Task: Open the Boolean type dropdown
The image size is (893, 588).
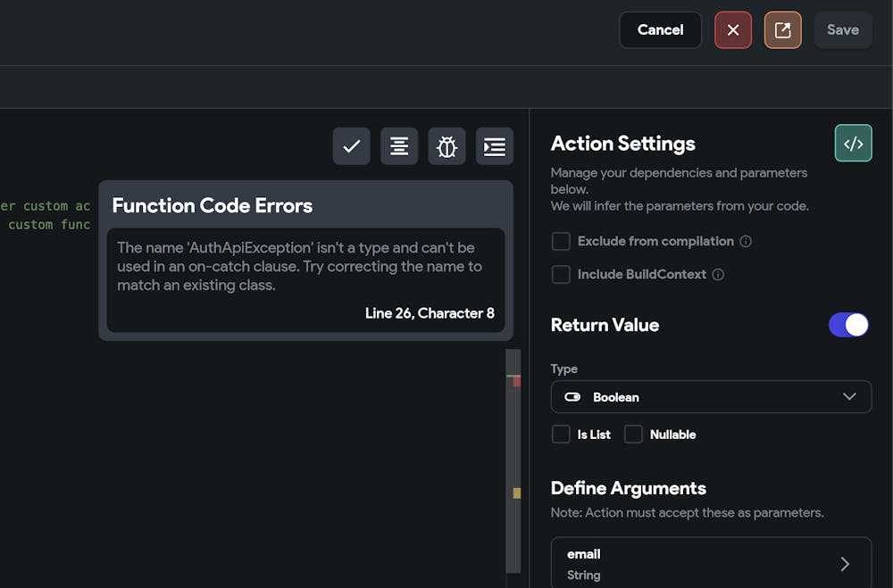Action: [x=711, y=397]
